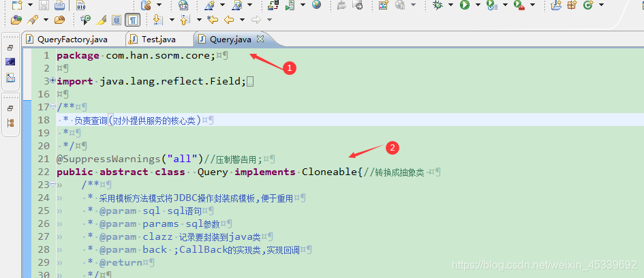Collapse the Javadoc comment on line 17
Image resolution: width=644 pixels, height=278 pixels.
pos(52,106)
